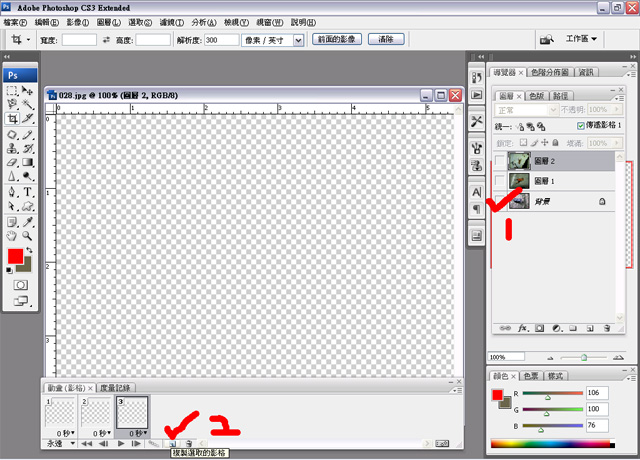This screenshot has height=460, width=640.
Task: Toggle the 傳遞影格 1 checkbox
Action: click(582, 127)
